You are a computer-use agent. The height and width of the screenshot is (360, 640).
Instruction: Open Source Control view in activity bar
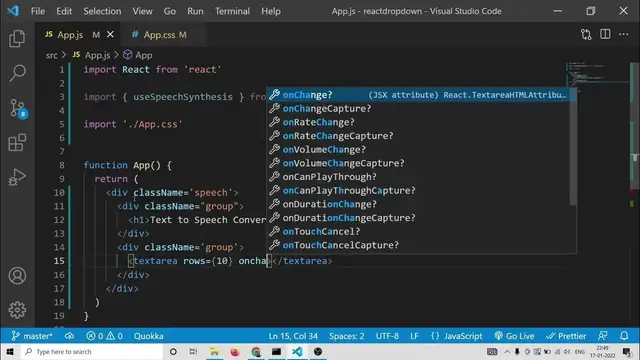coord(17,108)
